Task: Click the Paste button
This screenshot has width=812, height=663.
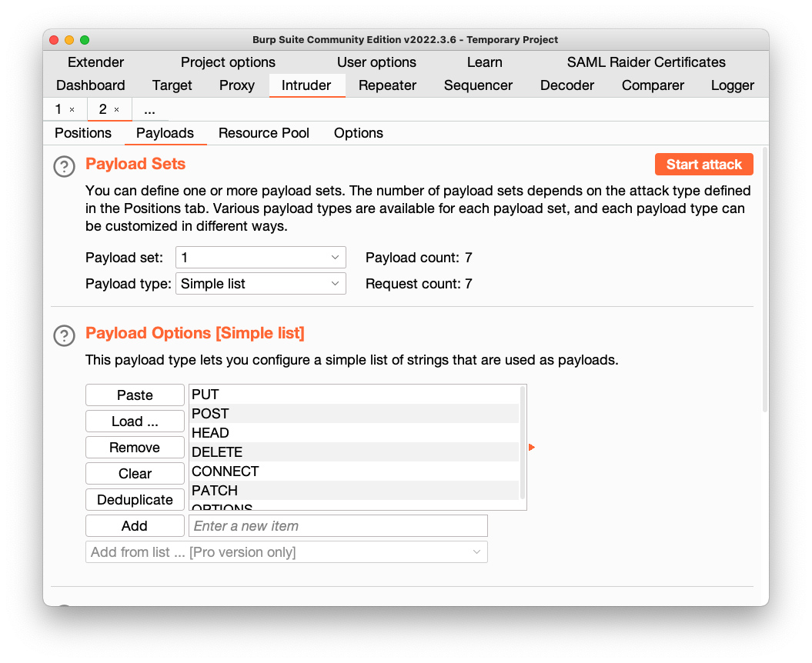Action: coord(135,395)
